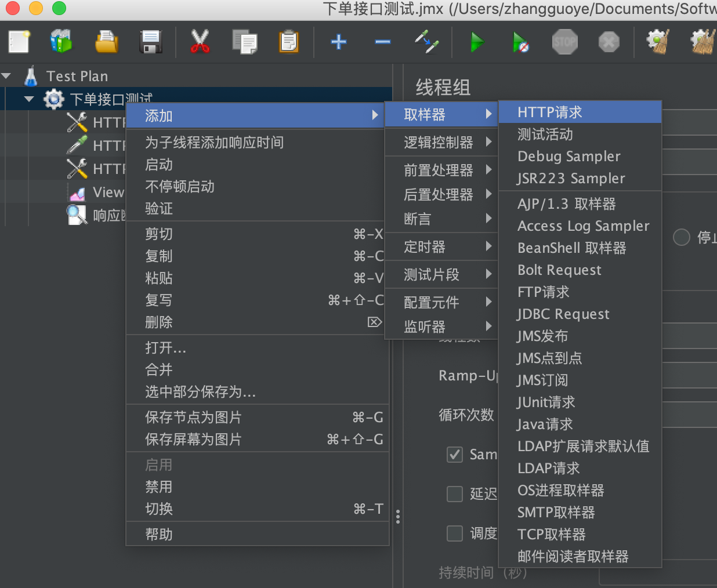The width and height of the screenshot is (717, 588).
Task: Open the 监听器 submenu
Action: pos(442,326)
